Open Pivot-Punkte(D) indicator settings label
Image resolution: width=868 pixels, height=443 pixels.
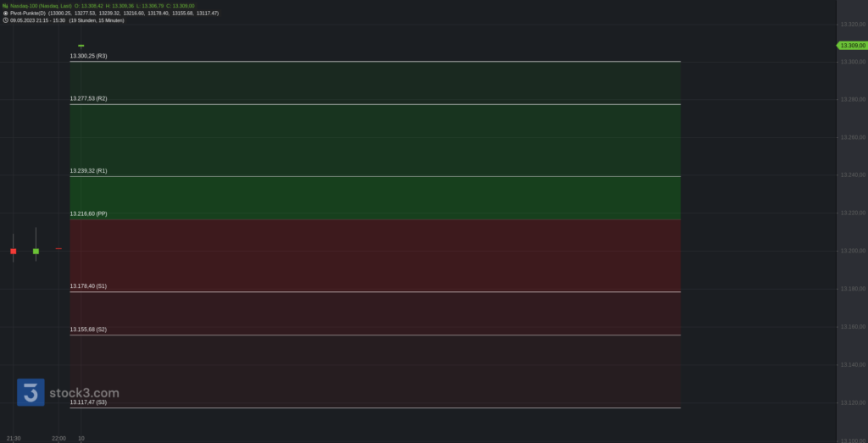point(28,13)
